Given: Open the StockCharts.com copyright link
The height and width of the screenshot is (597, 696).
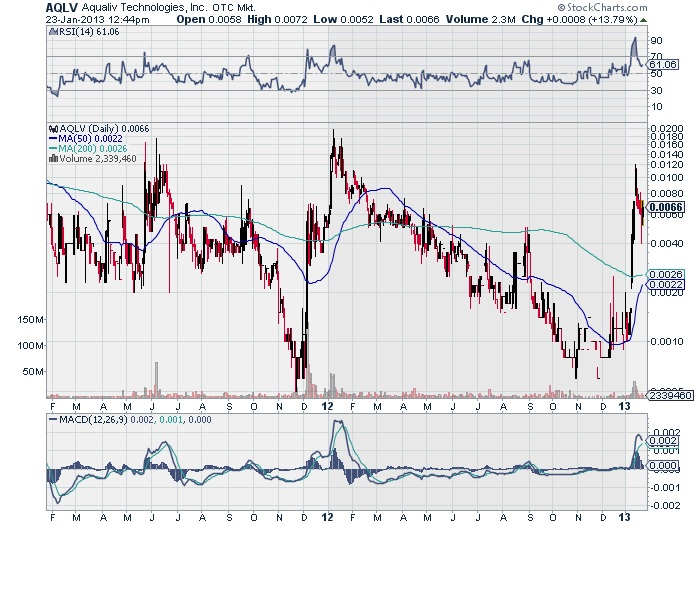Looking at the screenshot, I should [602, 7].
